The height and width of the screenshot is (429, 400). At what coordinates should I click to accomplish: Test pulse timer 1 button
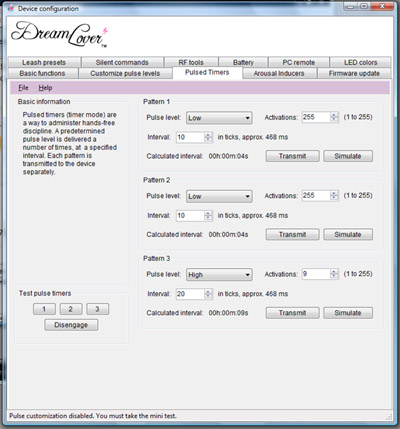44,309
